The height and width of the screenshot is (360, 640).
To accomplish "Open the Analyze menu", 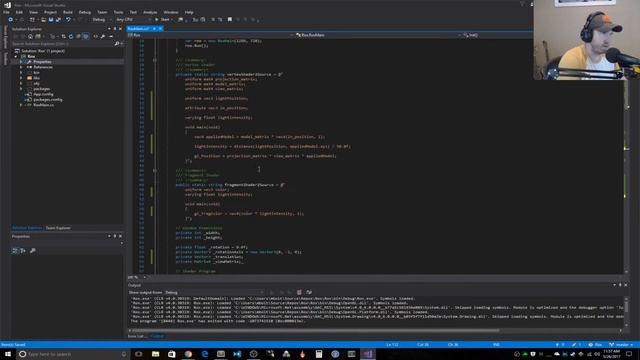I will pos(150,12).
